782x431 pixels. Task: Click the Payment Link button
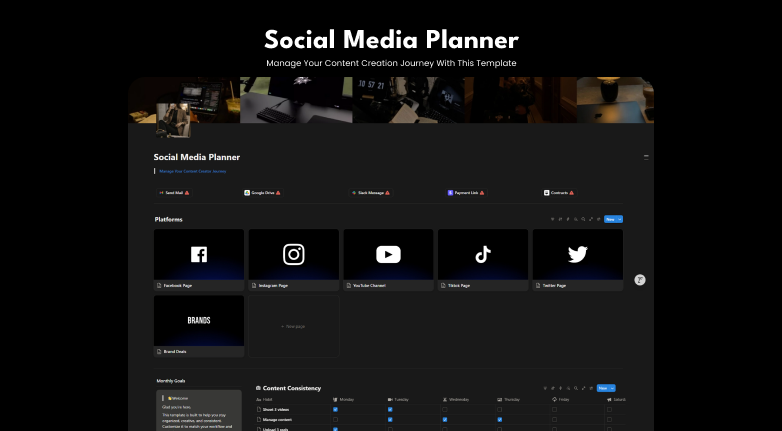[x=466, y=193]
